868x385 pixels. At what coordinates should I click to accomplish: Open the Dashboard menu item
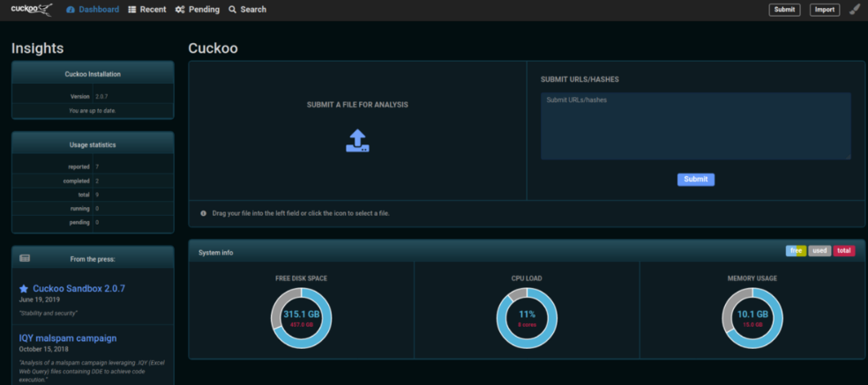pos(93,10)
